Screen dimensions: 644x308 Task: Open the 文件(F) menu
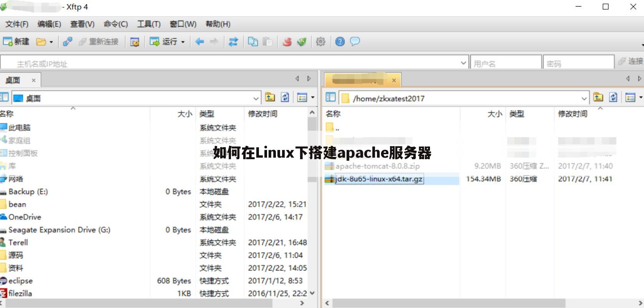tap(17, 24)
